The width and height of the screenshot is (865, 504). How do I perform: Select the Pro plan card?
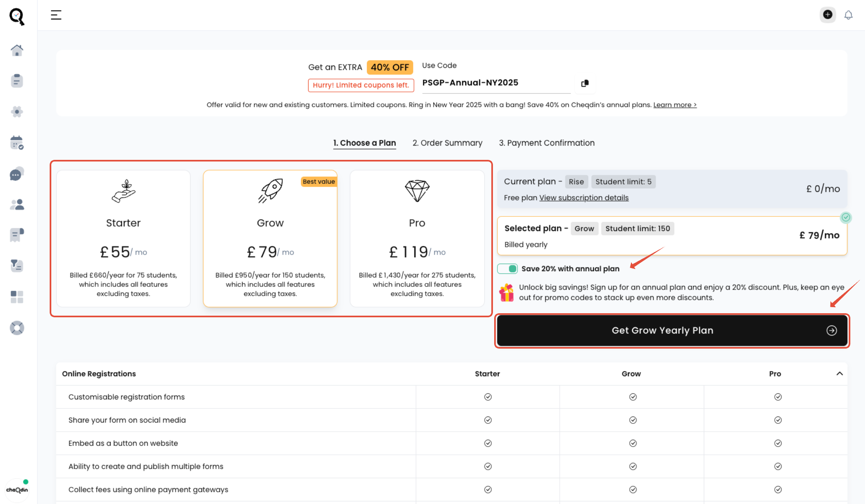tap(417, 238)
